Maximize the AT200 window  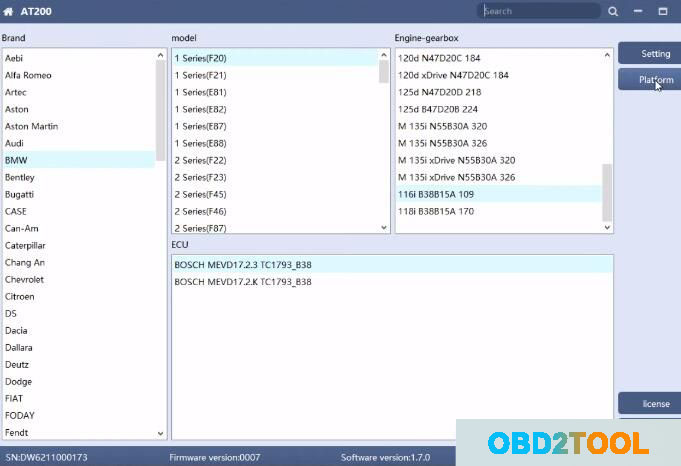point(663,11)
